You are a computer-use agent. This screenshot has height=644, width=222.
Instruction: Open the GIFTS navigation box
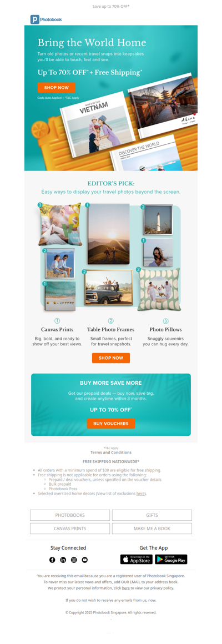[x=152, y=515]
